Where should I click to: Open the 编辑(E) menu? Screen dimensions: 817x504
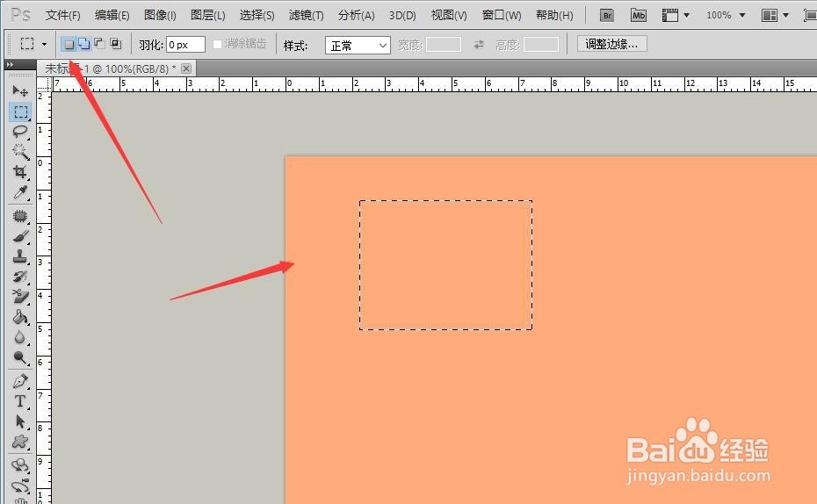click(x=112, y=15)
